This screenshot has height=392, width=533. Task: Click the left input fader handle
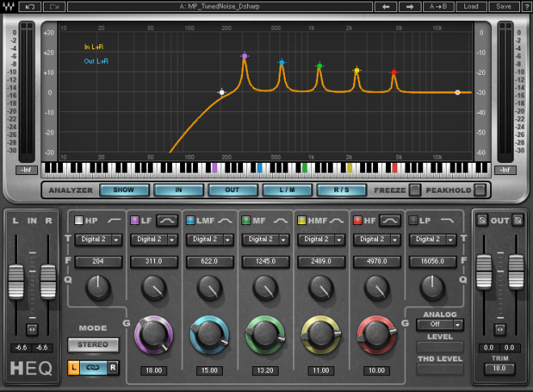pos(16,282)
